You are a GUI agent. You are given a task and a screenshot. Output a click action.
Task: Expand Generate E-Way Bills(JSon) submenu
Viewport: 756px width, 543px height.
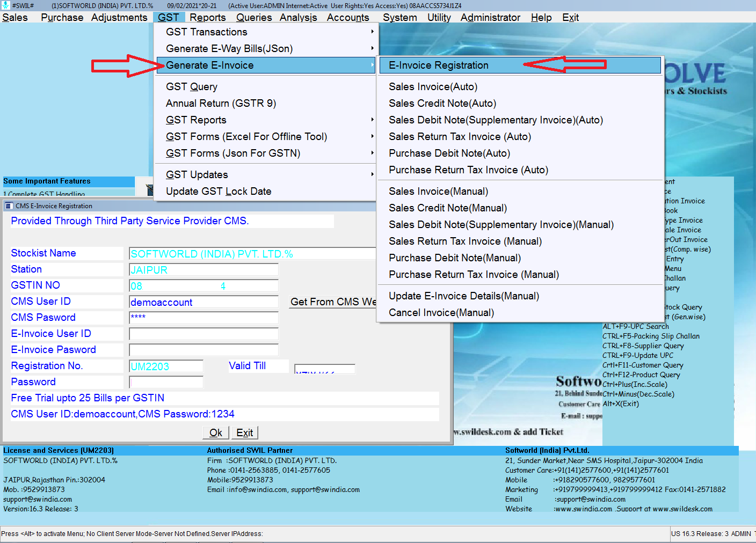tap(266, 49)
